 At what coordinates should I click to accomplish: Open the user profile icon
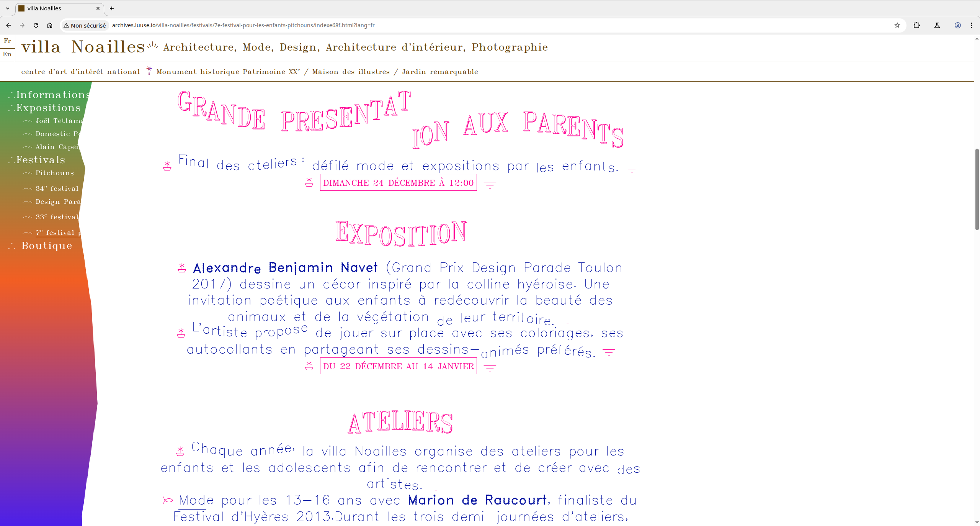tap(957, 25)
